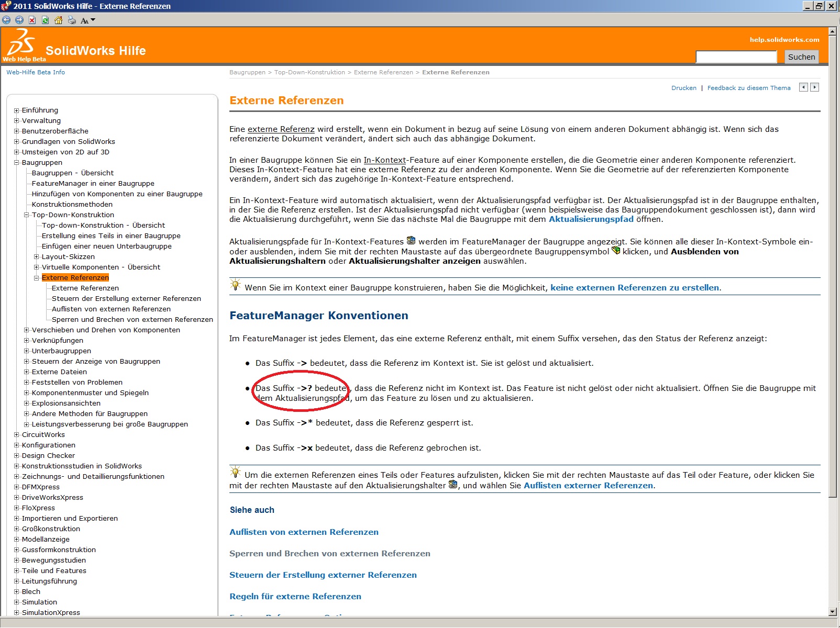Select Baugruppen - Übersicht in tree
840x628 pixels.
[73, 173]
